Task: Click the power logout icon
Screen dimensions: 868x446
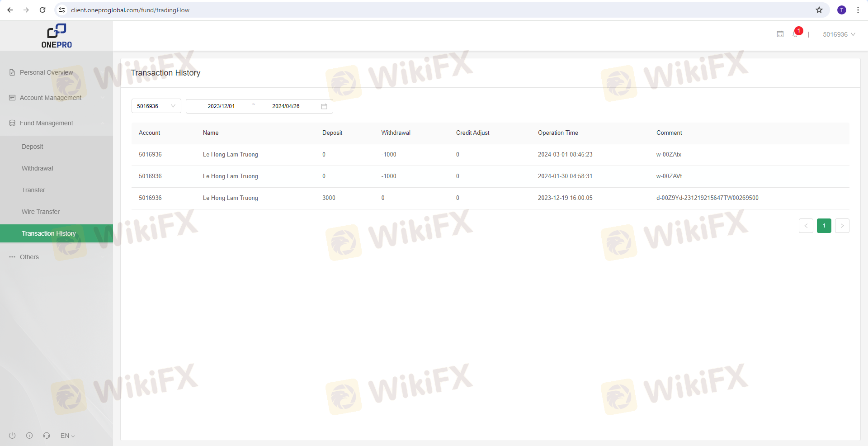Action: [12, 436]
